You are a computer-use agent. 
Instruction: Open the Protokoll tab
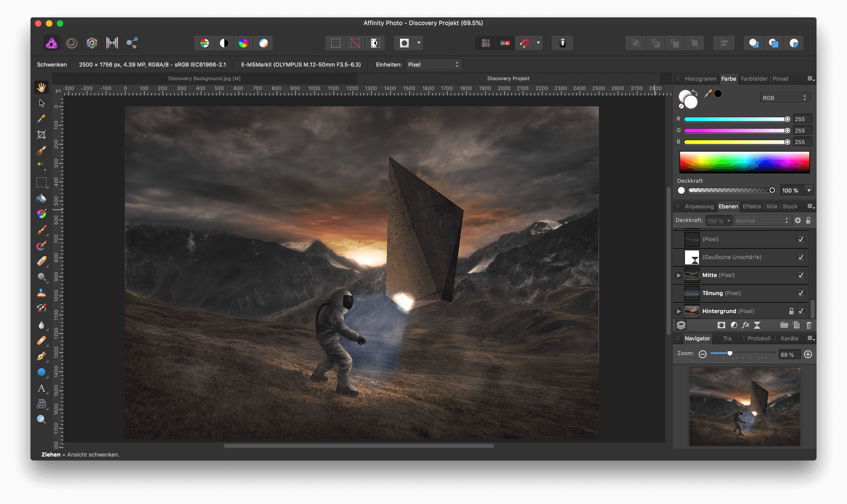[759, 338]
